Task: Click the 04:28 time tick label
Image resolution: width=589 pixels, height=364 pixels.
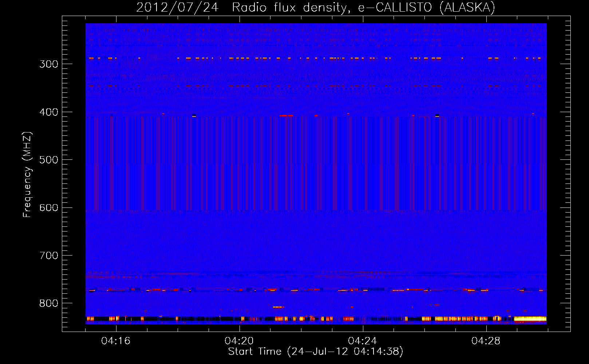Action: click(486, 341)
